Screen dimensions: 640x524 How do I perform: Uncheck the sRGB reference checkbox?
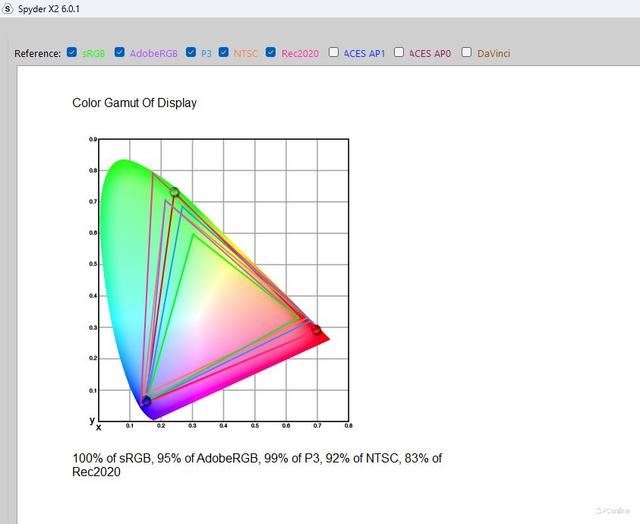point(72,52)
